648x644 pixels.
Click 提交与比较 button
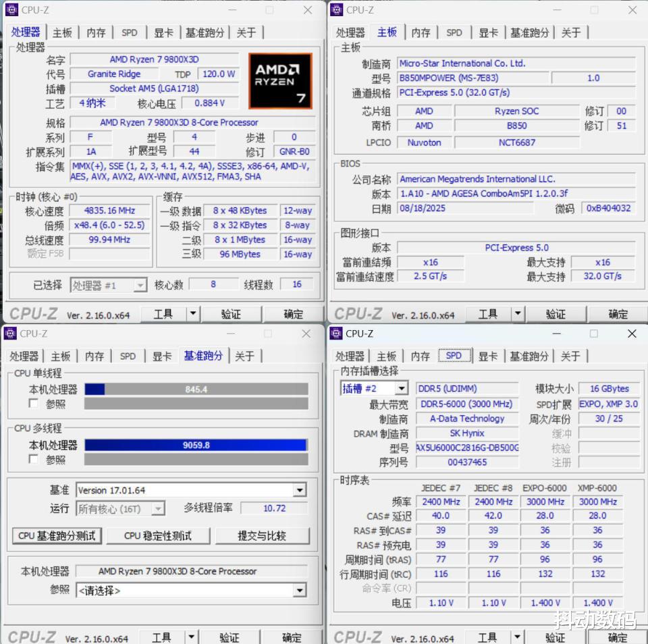click(x=262, y=536)
